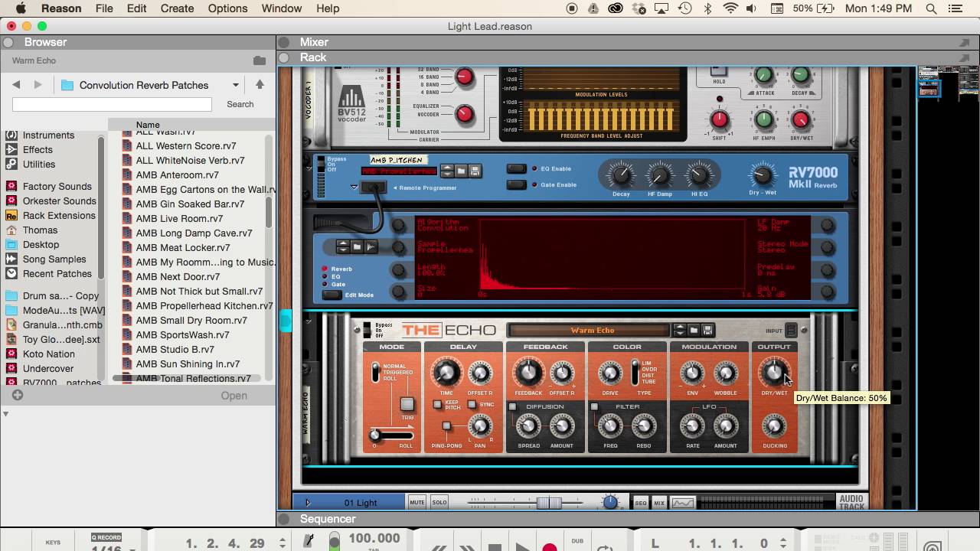Viewport: 980px width, 551px height.
Task: Step the RV7000 patch selector arrows
Action: point(448,171)
